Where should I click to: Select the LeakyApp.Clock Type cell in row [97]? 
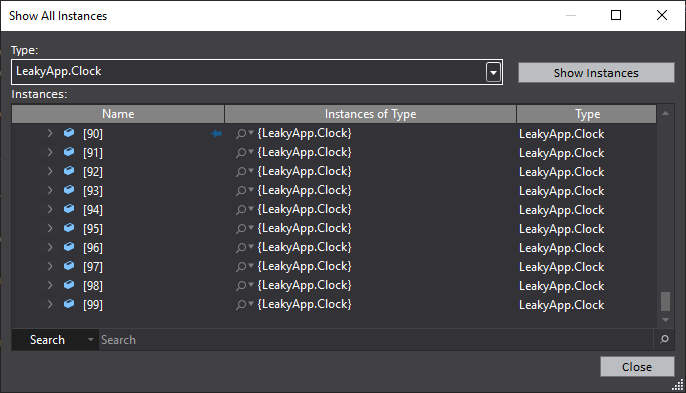point(561,267)
